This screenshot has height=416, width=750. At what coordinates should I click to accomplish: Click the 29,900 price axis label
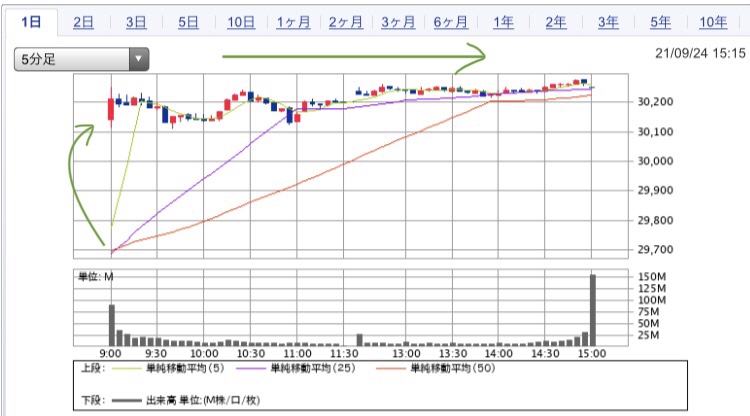coord(655,190)
